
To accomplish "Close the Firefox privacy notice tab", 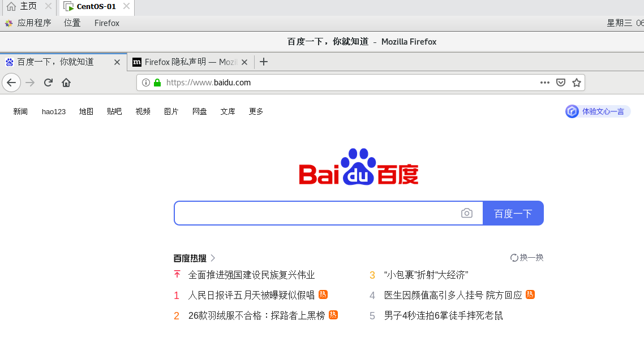I will click(x=244, y=62).
